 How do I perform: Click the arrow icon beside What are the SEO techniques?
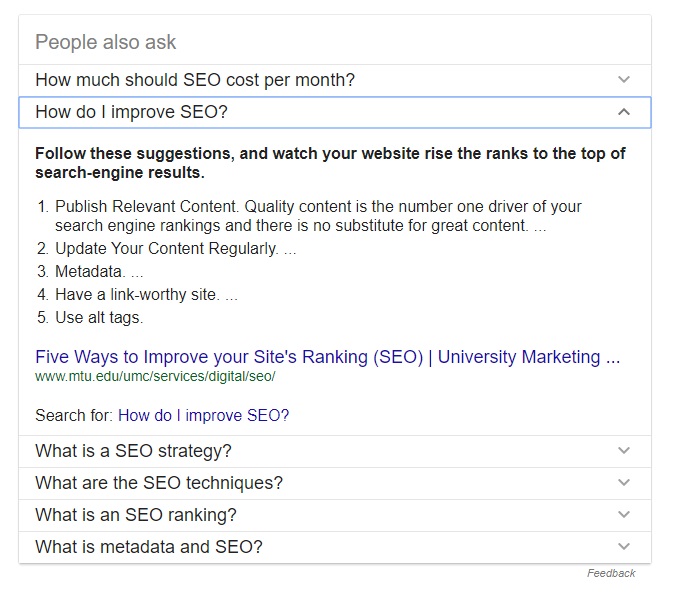pyautogui.click(x=624, y=483)
